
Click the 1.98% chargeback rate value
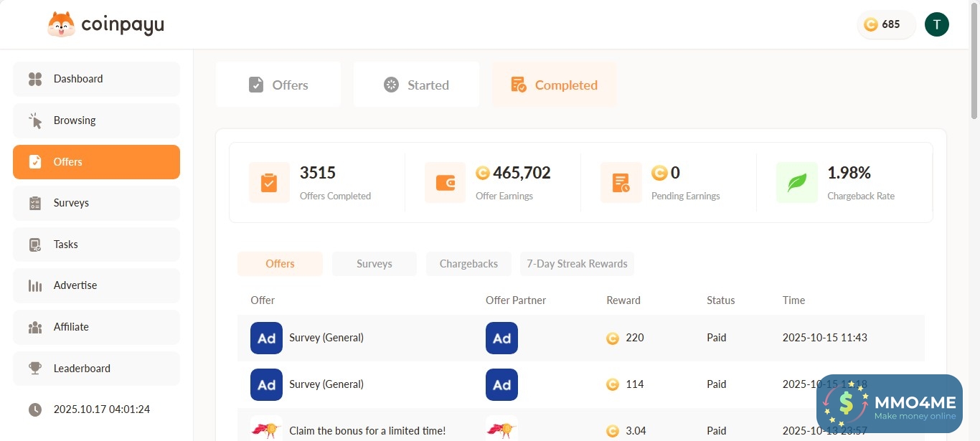click(x=849, y=173)
